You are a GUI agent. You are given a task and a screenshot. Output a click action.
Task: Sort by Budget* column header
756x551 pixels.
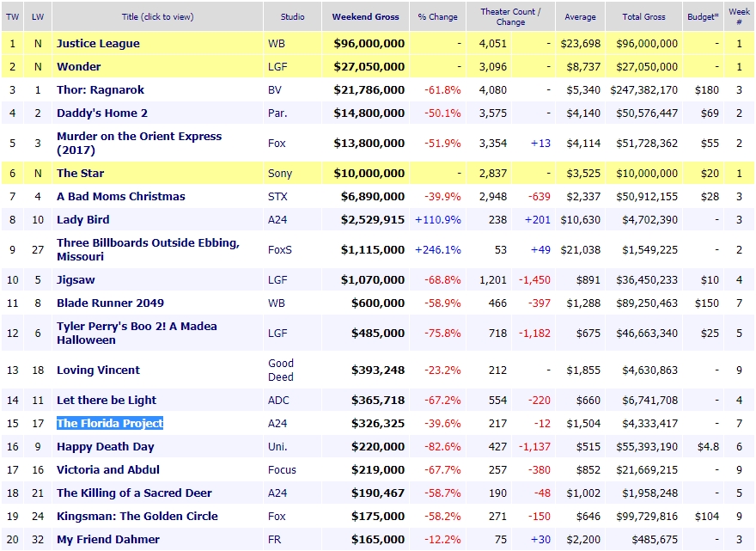click(x=703, y=17)
